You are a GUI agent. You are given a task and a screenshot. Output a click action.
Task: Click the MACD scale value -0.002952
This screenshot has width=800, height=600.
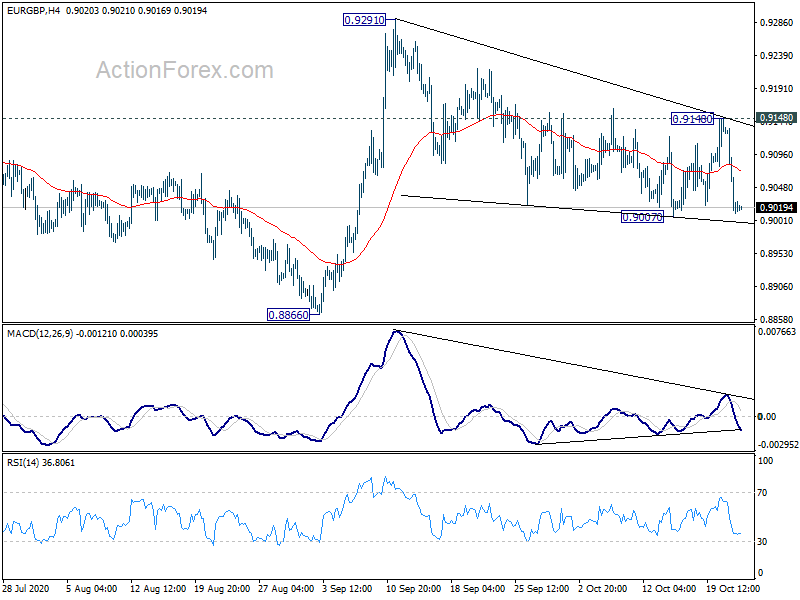tap(778, 445)
